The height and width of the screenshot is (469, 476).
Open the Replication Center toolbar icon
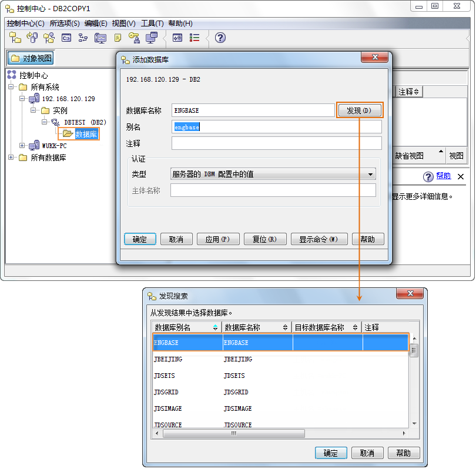click(32, 38)
